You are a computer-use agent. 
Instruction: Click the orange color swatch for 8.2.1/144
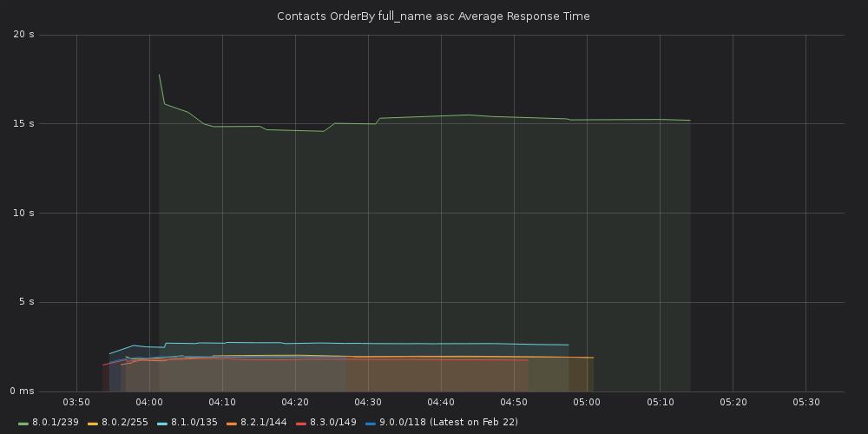point(232,423)
